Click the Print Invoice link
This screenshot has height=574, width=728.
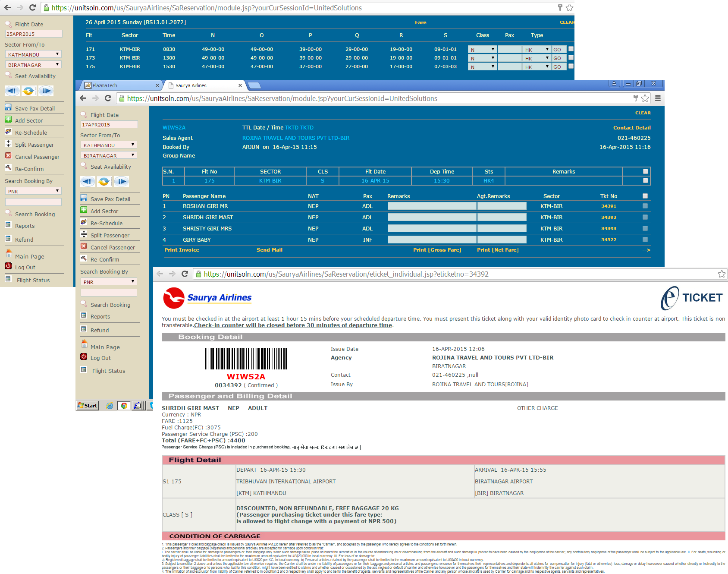pyautogui.click(x=182, y=250)
